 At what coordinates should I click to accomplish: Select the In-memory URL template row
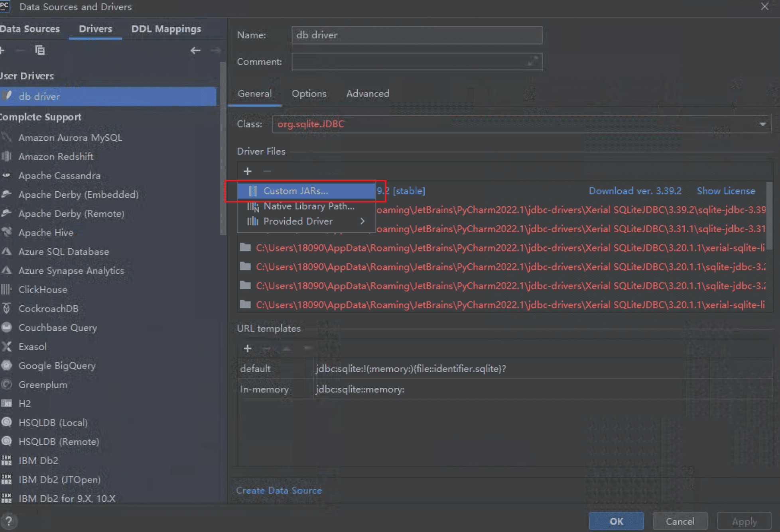[x=504, y=389]
